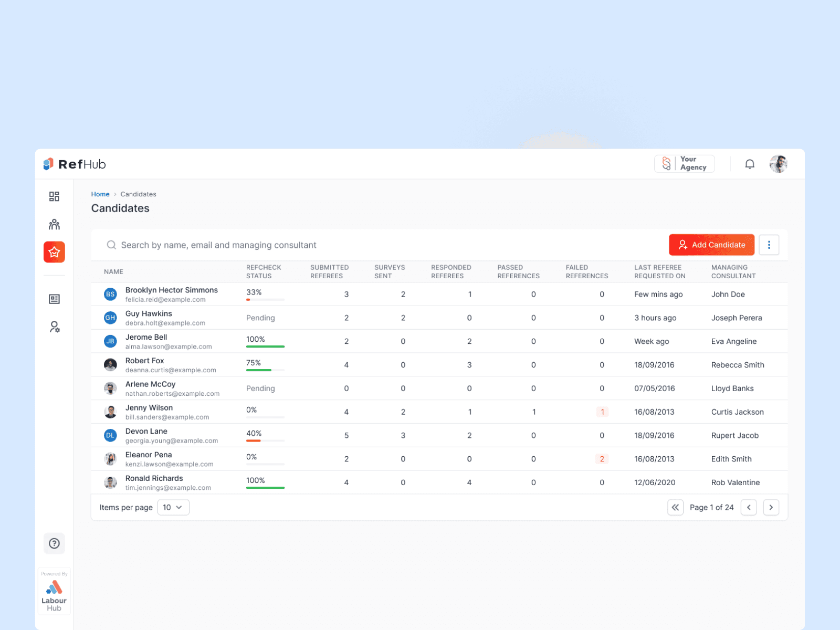This screenshot has height=630, width=840.
Task: Open candidate name Devon Lane
Action: [146, 432]
